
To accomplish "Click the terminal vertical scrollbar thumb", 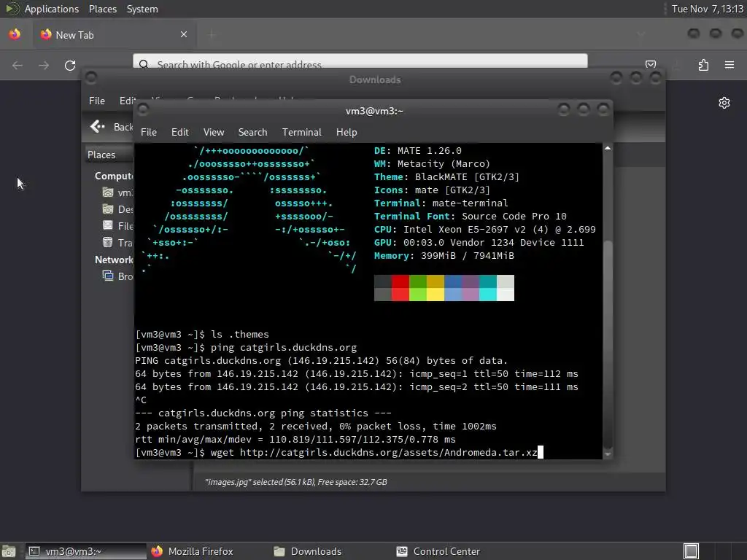I will pyautogui.click(x=608, y=345).
